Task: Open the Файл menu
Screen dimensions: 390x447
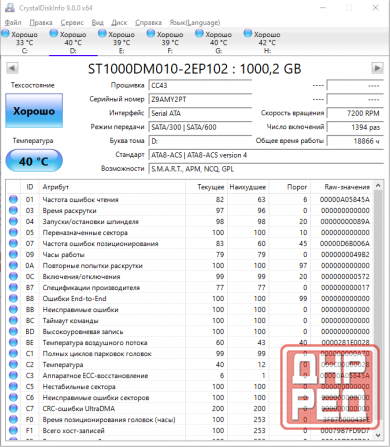Action: 13,23
